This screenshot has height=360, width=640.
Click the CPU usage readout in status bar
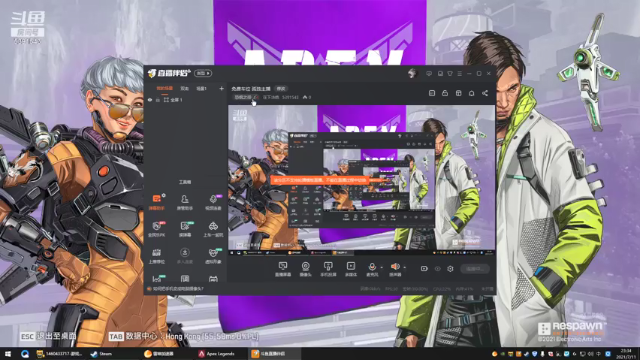pyautogui.click(x=442, y=289)
